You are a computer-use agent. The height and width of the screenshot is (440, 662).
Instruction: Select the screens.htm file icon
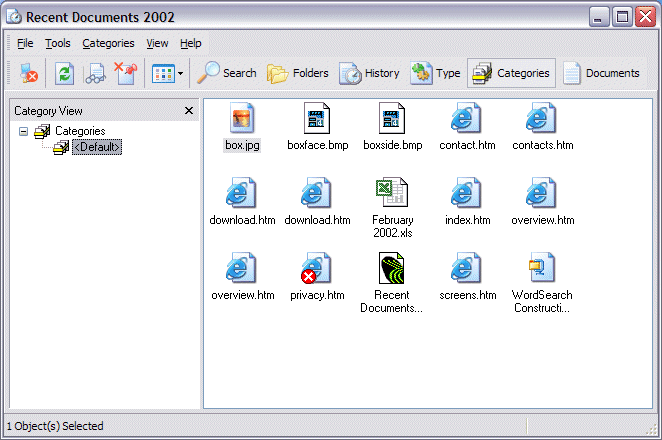[x=466, y=267]
